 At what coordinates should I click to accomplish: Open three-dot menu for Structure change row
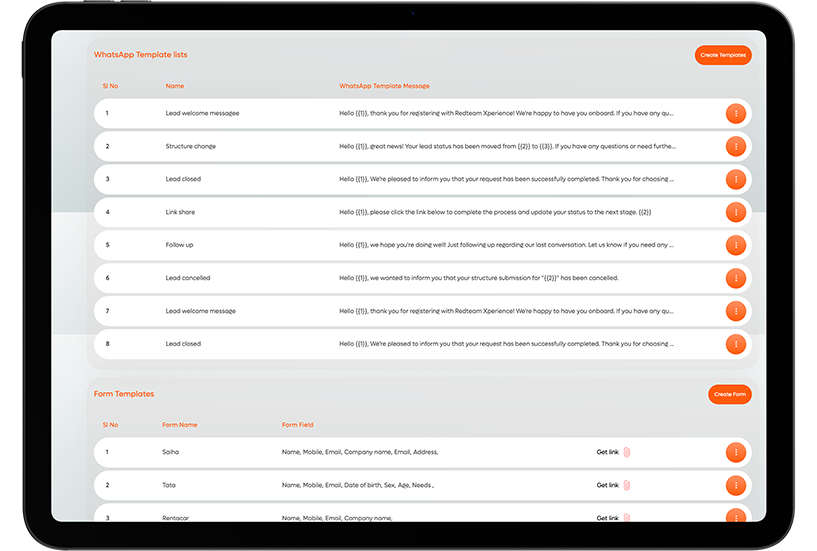click(736, 146)
